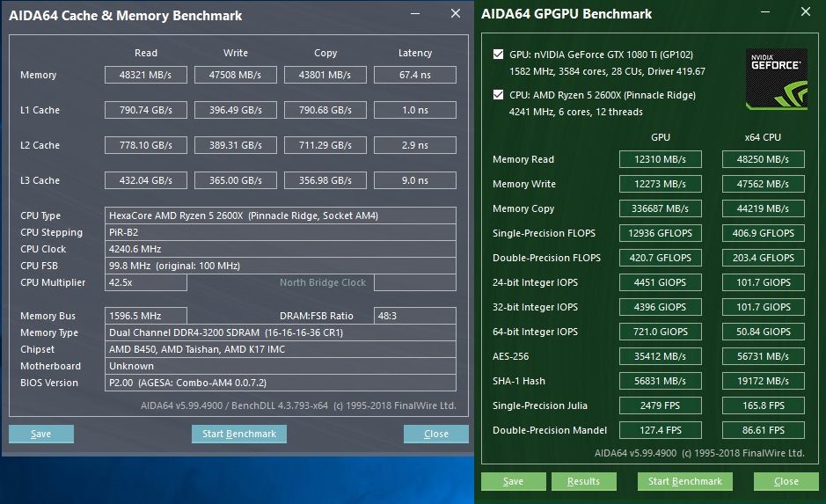Image resolution: width=826 pixels, height=504 pixels.
Task: Click the empty North Bridge Clock field
Action: (415, 282)
